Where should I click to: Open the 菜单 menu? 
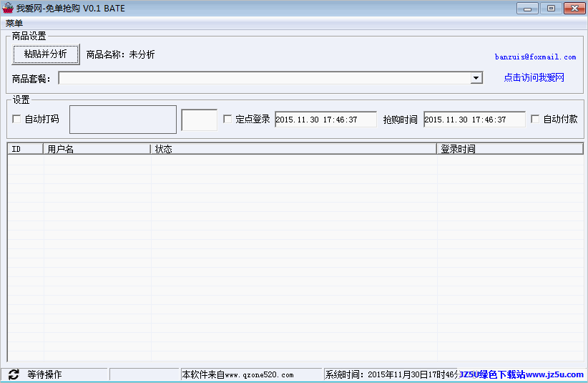14,23
